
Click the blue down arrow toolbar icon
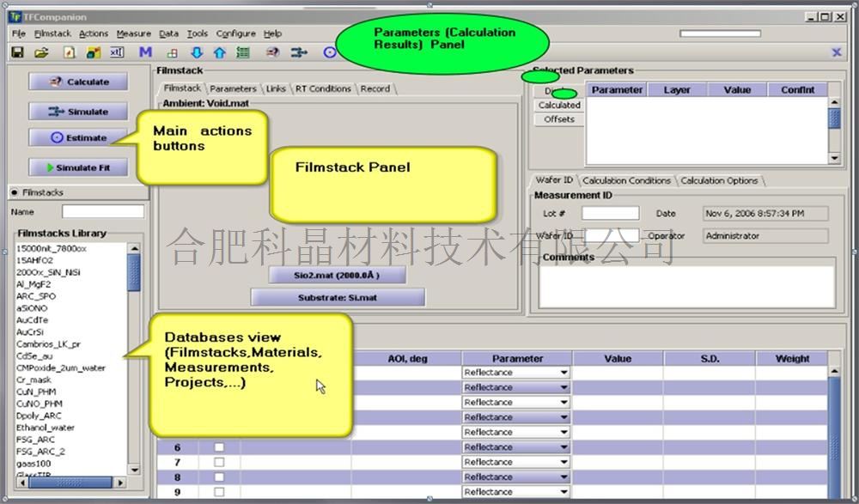click(197, 52)
